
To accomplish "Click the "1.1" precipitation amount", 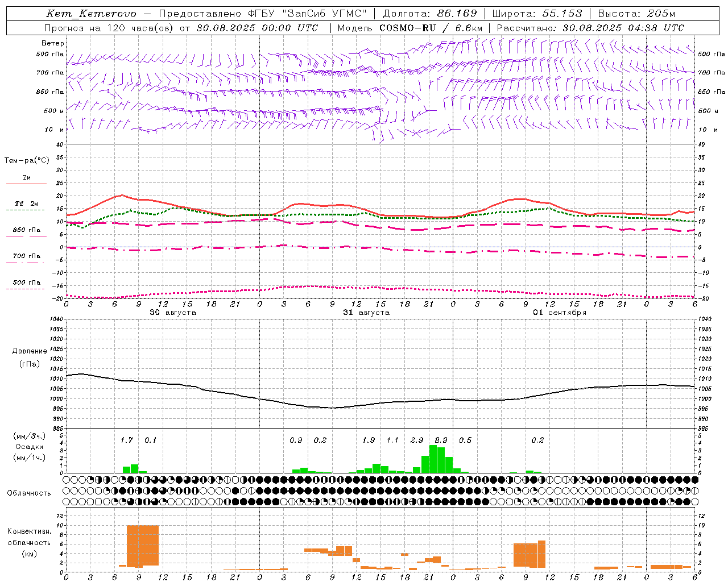I will (392, 440).
